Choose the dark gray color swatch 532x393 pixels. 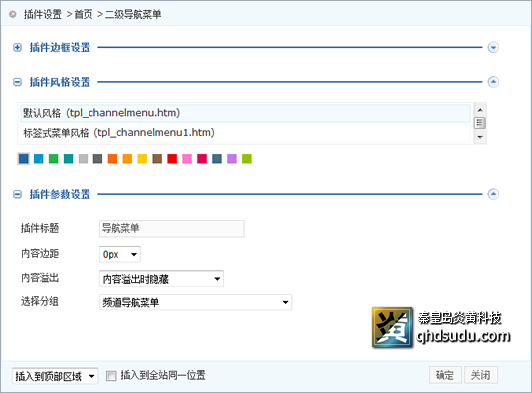[97, 159]
